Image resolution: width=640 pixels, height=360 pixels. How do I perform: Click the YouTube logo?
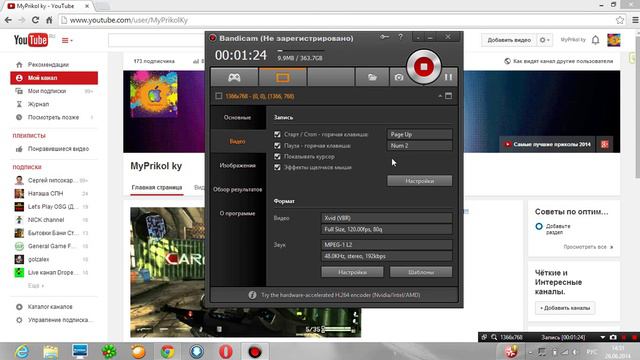click(x=31, y=40)
